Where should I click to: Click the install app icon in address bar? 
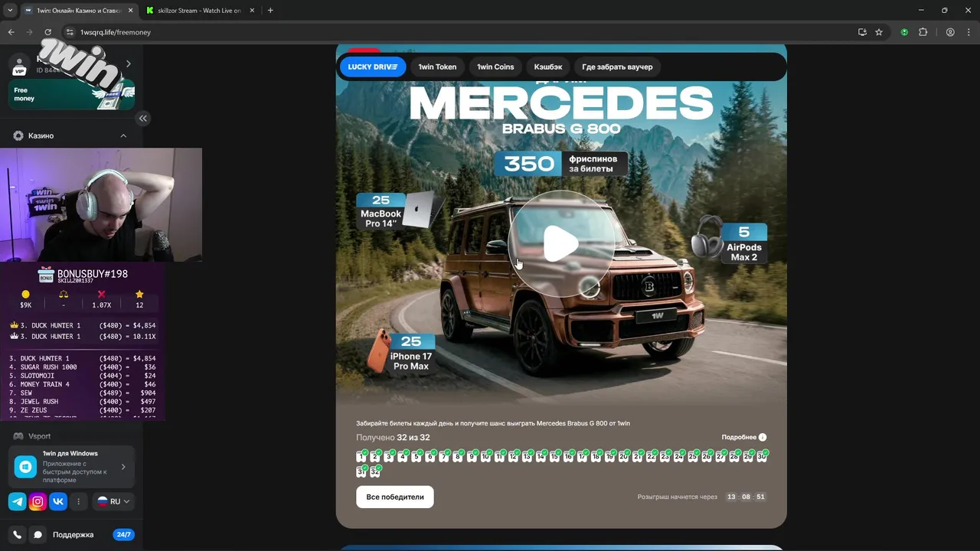(862, 32)
